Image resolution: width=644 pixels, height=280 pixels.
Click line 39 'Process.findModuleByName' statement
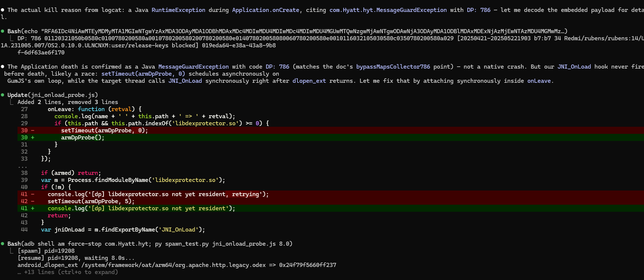click(133, 180)
